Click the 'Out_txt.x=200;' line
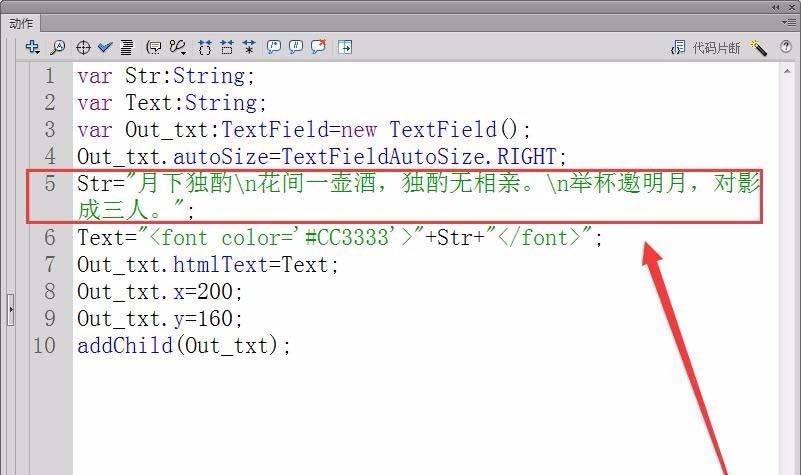801x475 pixels. click(160, 292)
